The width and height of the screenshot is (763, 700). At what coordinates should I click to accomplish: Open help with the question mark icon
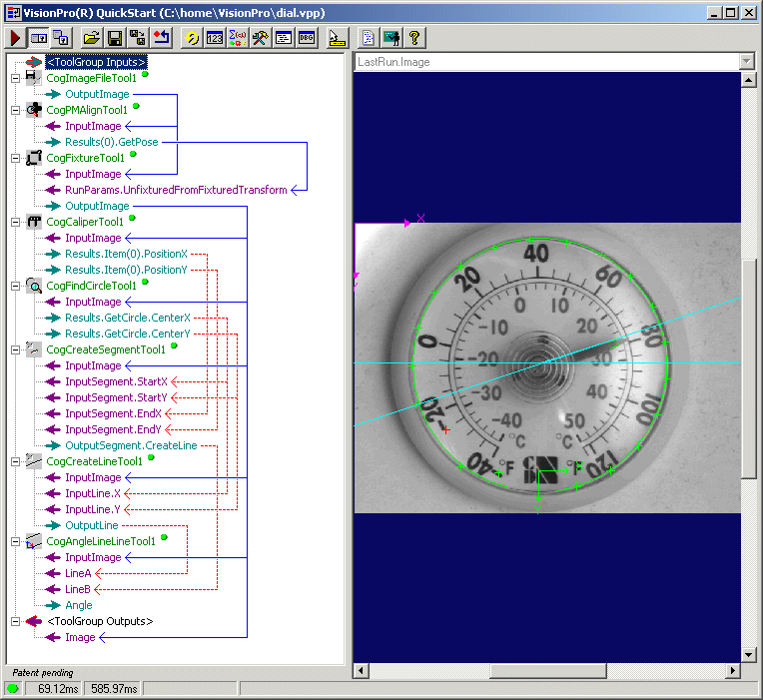tap(414, 38)
